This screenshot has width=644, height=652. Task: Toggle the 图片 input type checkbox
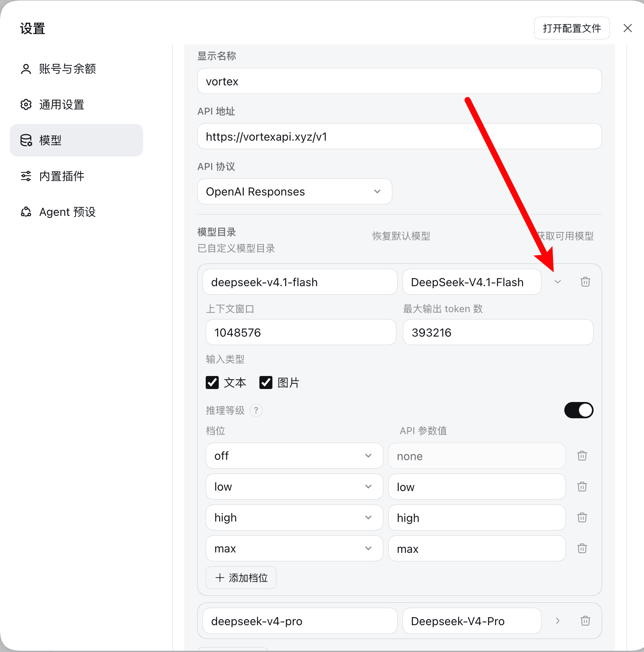tap(266, 383)
